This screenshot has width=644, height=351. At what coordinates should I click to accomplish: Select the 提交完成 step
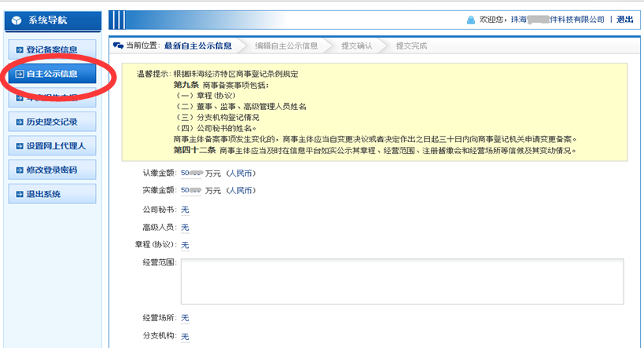point(411,46)
